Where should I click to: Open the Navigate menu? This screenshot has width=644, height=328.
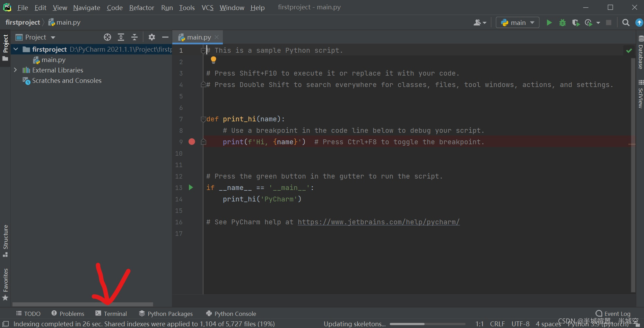(x=87, y=8)
